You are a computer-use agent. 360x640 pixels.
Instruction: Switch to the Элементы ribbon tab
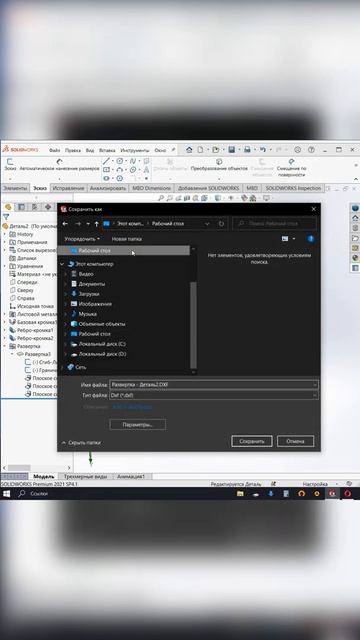pyautogui.click(x=15, y=188)
